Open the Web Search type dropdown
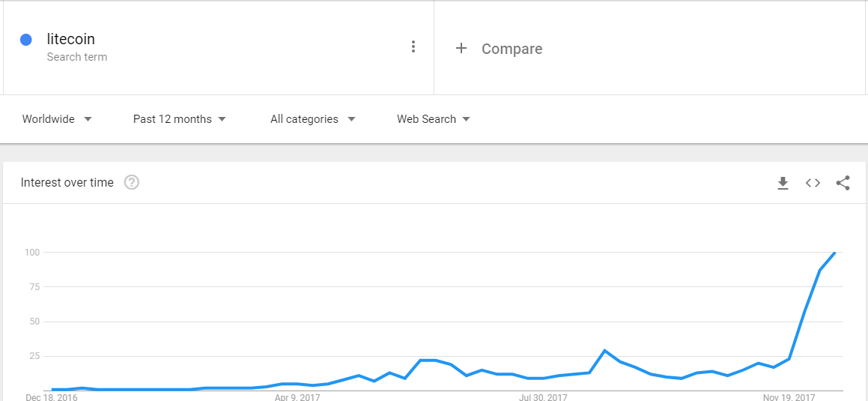The image size is (868, 401). 434,119
